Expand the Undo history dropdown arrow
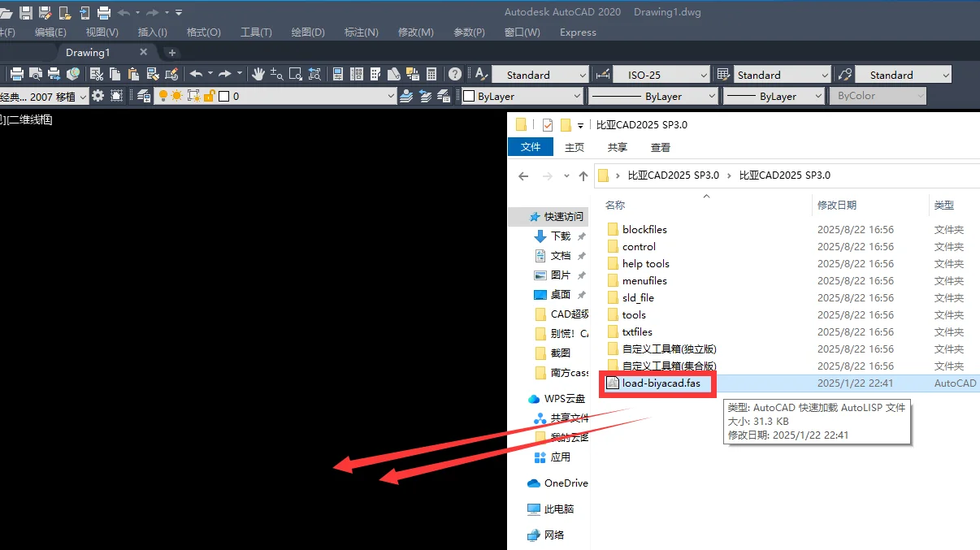Viewport: 980px width, 550px height. pos(210,74)
